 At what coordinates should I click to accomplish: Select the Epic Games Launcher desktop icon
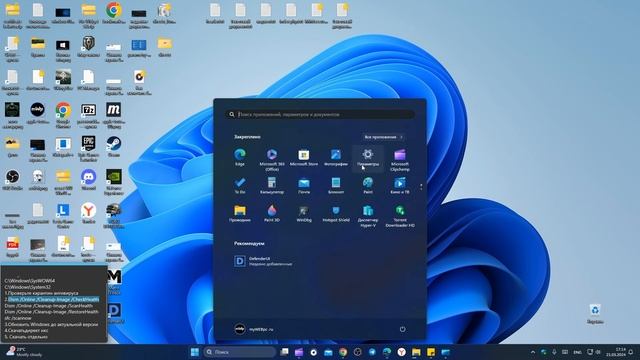(x=88, y=149)
